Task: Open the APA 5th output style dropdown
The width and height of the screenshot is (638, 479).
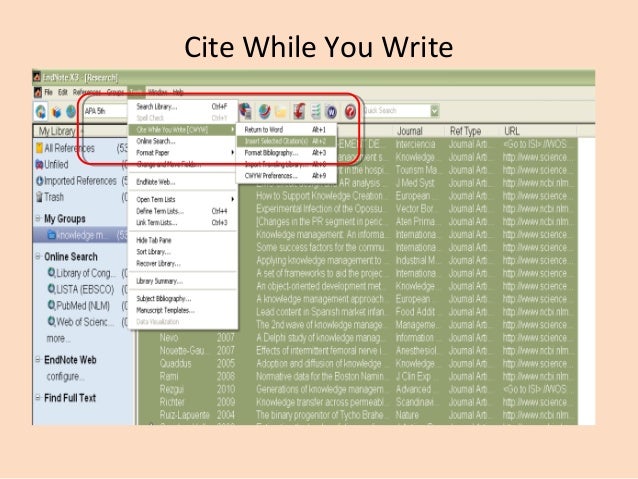Action: click(x=106, y=111)
